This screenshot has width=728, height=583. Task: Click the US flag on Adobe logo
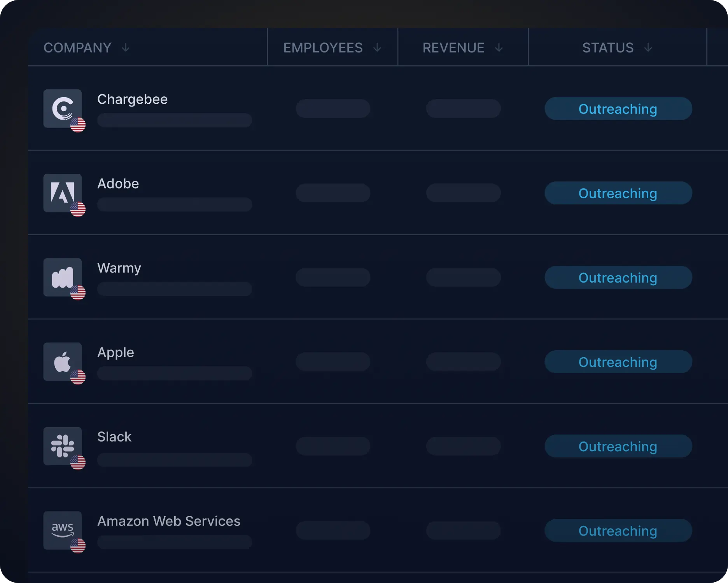point(78,209)
